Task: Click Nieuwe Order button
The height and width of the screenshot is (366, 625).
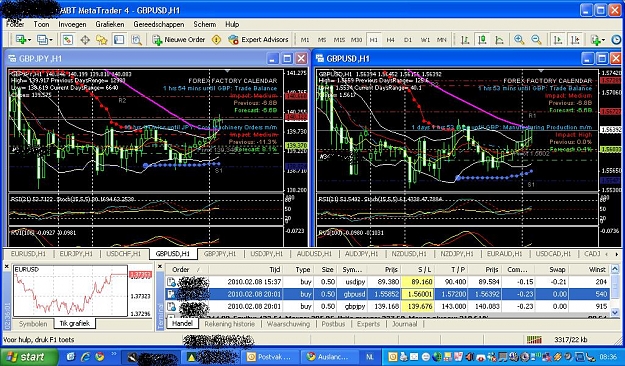Action: 179,39
